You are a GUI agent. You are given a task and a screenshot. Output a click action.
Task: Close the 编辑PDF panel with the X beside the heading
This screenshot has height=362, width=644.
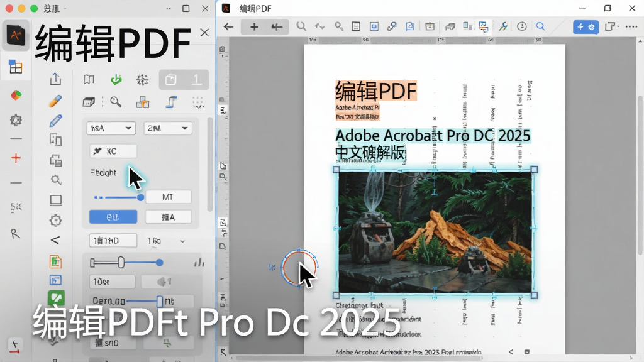coord(204,33)
